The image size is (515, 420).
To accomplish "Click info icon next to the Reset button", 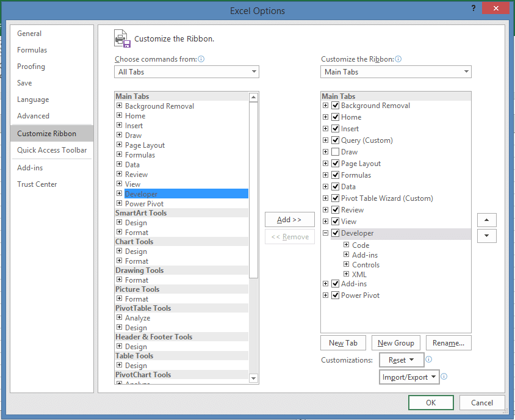I will [x=428, y=360].
